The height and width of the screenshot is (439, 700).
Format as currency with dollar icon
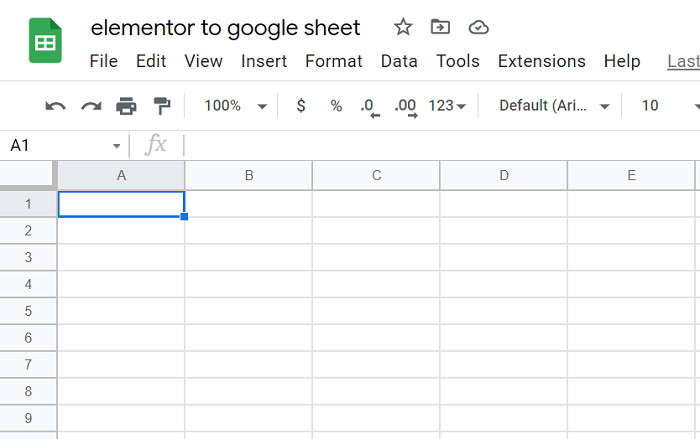(301, 106)
